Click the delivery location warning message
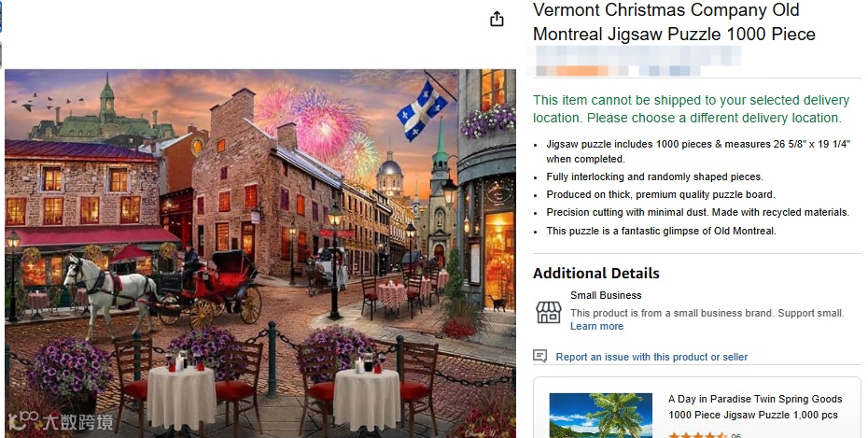 pos(691,109)
